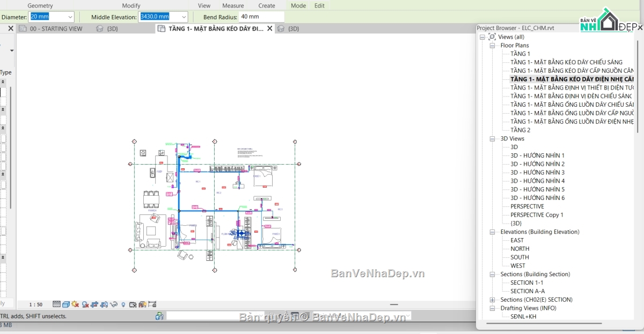
Task: Open the NORTH elevation
Action: coord(519,249)
